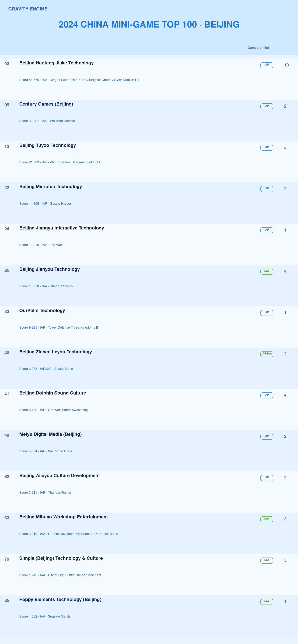Click IAP badge for Century Games (Beijing)
The width and height of the screenshot is (298, 644).
coord(267,106)
